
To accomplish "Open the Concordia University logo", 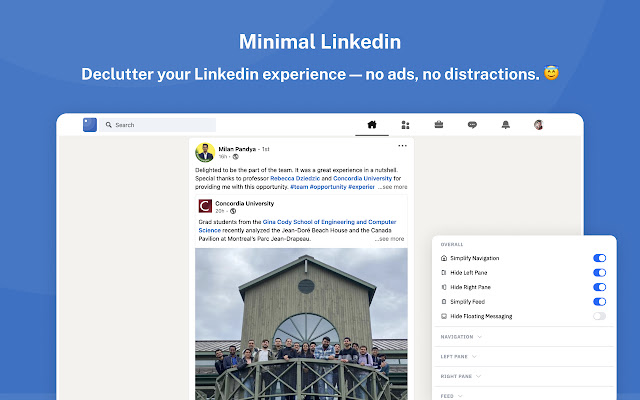I will click(x=205, y=206).
